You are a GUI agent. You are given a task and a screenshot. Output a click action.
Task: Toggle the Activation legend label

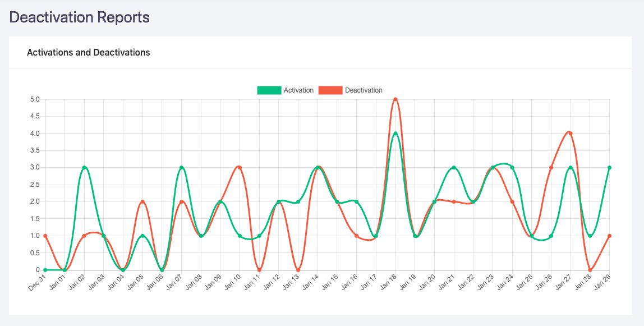(x=298, y=90)
